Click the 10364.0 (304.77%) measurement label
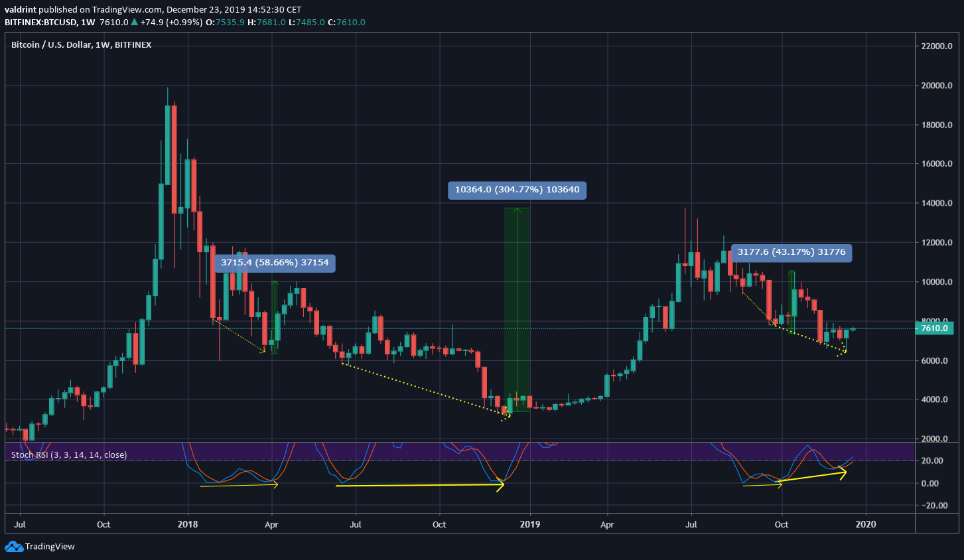This screenshot has width=964, height=560. 517,190
